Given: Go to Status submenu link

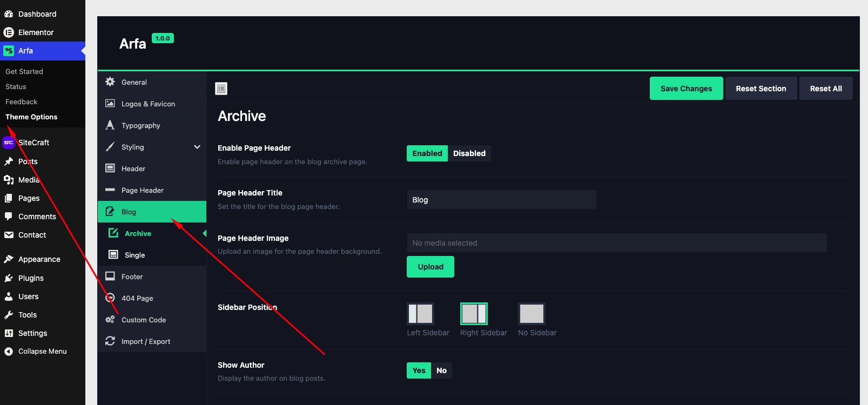Looking at the screenshot, I should click(16, 86).
